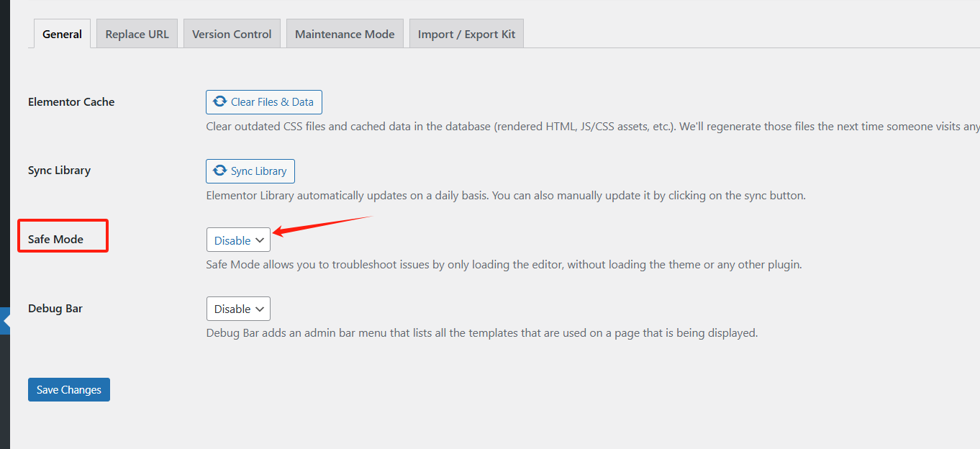
Task: Click the Debug Bar dropdown chevron arrow
Action: click(260, 309)
